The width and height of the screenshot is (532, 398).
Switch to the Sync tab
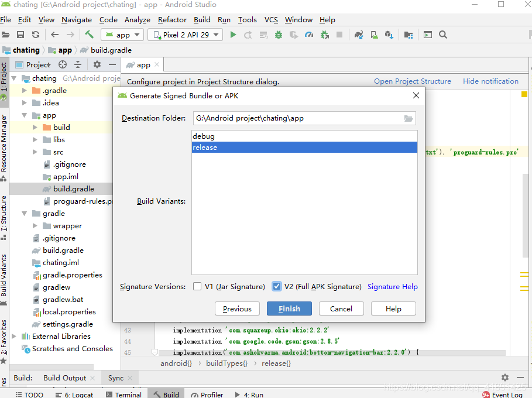(116, 378)
